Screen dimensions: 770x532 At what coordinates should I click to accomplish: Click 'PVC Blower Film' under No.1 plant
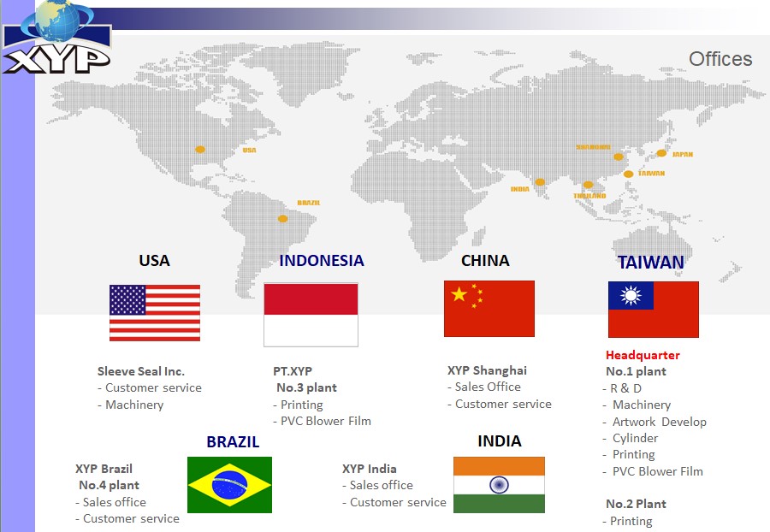(658, 471)
